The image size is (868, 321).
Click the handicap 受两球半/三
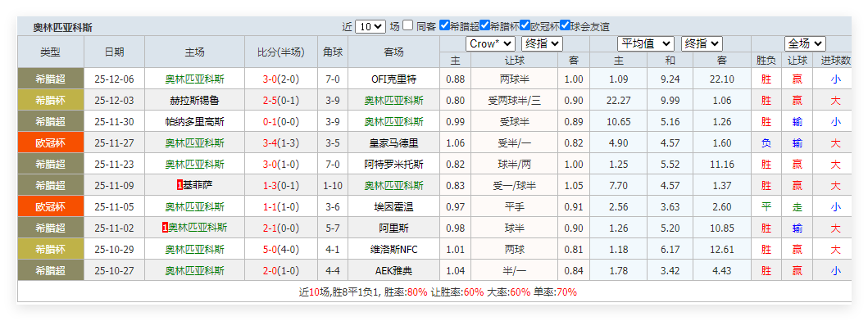(514, 101)
